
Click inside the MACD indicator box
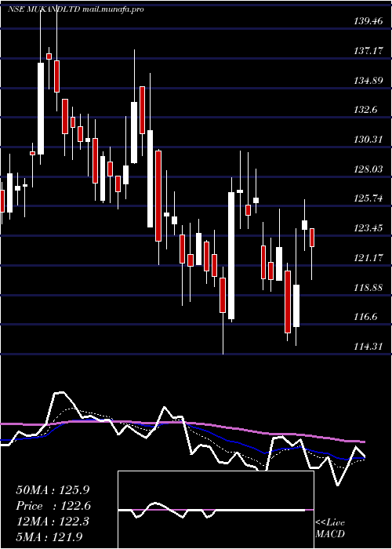[216, 510]
